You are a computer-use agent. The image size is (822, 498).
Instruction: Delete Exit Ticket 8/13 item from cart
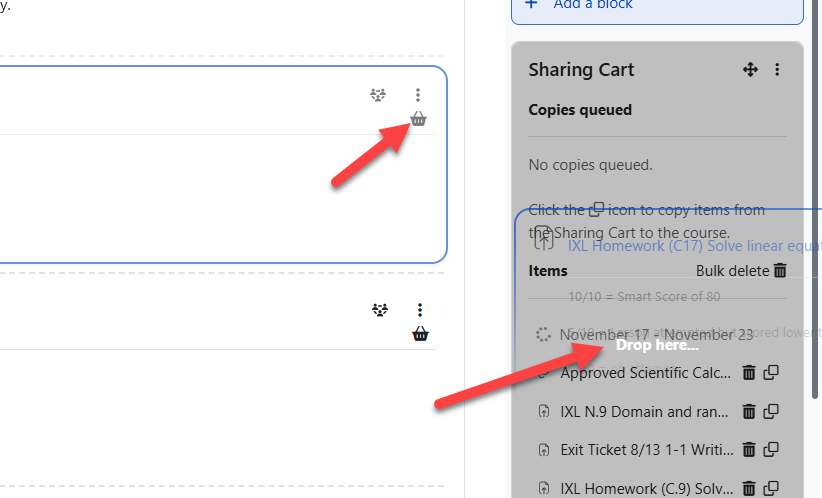tap(748, 449)
